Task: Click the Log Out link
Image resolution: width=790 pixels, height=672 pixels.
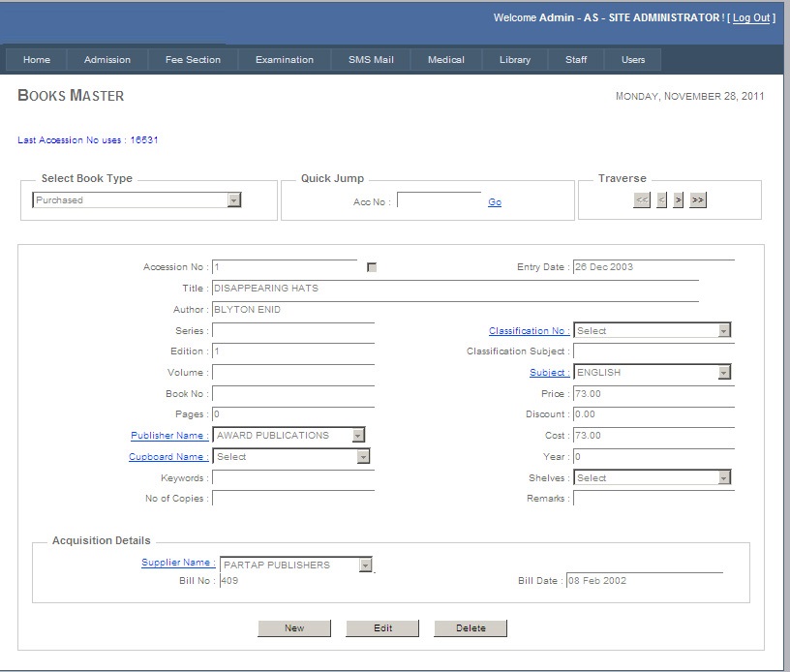Action: [x=751, y=18]
